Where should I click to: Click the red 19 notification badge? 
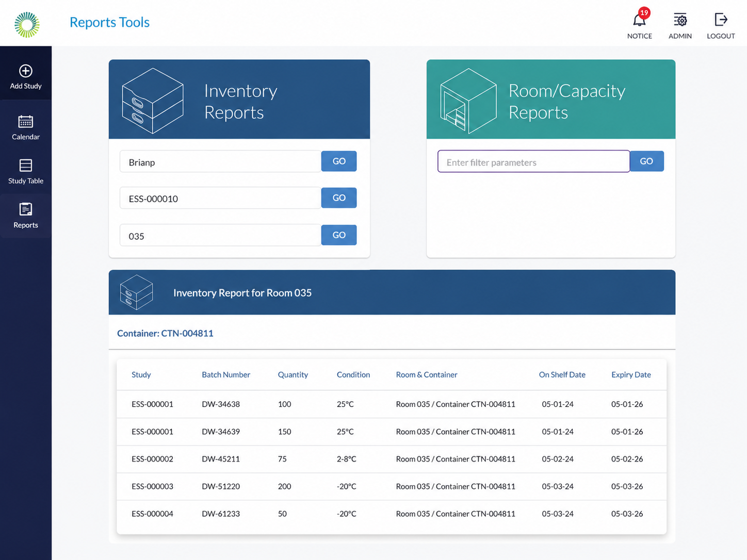coord(644,12)
